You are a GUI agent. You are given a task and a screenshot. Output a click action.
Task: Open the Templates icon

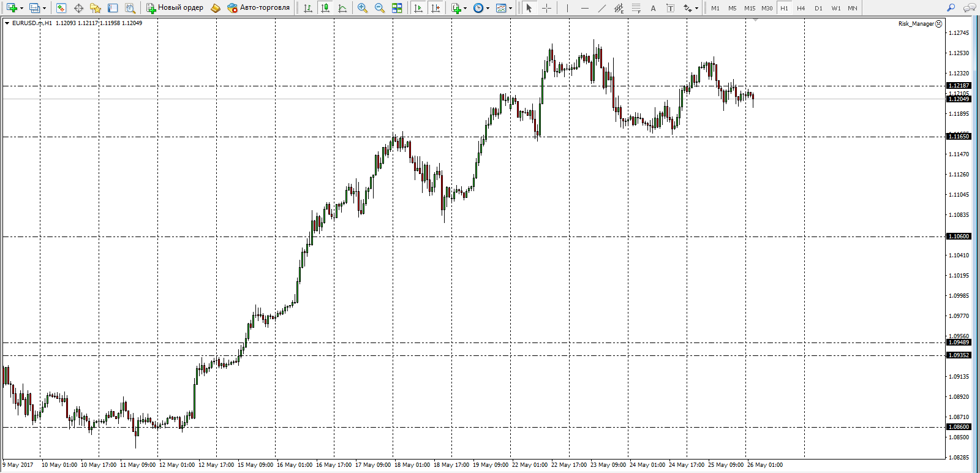click(x=501, y=8)
